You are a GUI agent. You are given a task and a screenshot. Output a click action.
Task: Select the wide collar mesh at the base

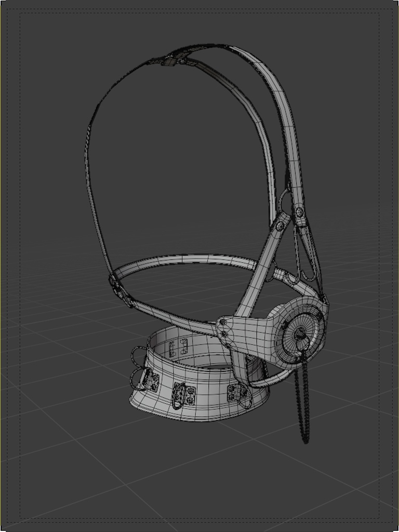199,373
